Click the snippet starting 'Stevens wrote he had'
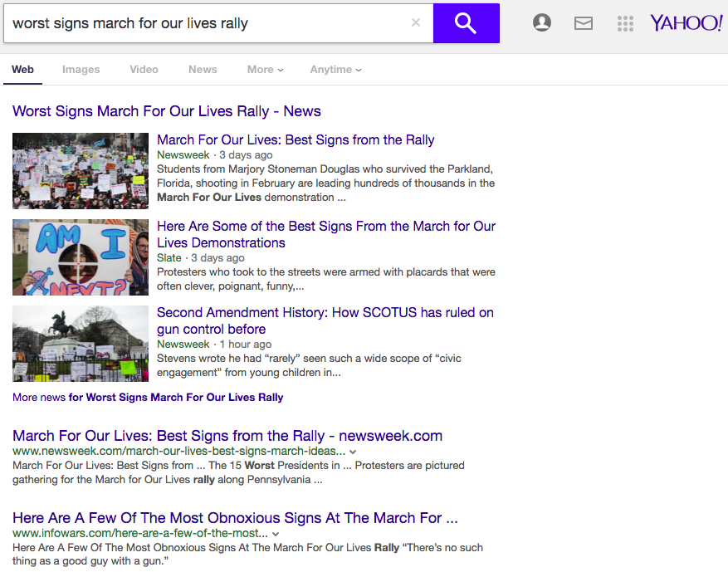 pyautogui.click(x=309, y=365)
